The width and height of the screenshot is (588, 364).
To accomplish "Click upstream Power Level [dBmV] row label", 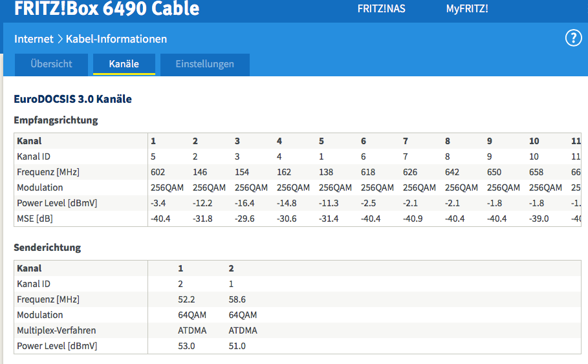I will pos(57,346).
